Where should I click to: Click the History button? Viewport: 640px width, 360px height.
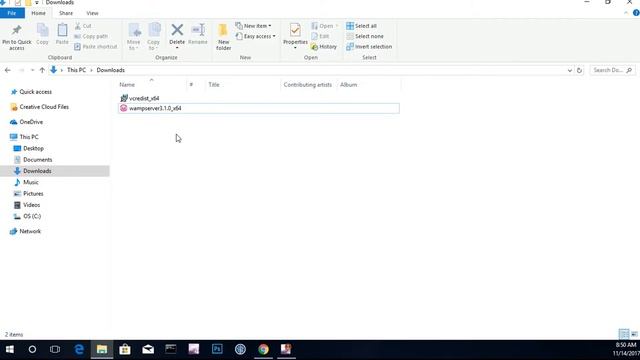click(324, 47)
